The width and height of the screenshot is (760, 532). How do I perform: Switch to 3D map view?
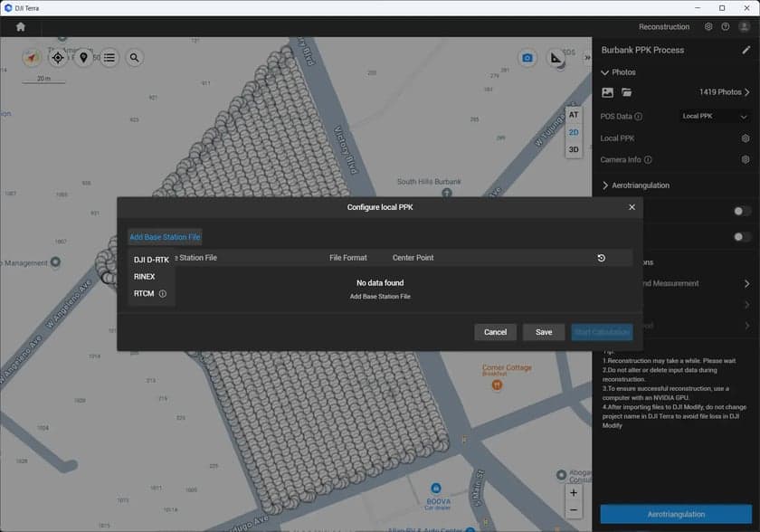[x=572, y=149]
